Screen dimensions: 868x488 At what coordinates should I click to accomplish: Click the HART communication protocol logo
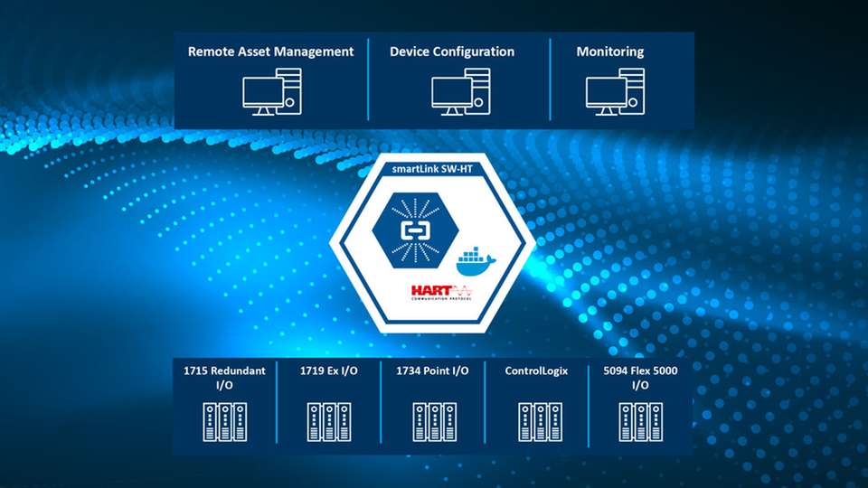click(x=442, y=292)
